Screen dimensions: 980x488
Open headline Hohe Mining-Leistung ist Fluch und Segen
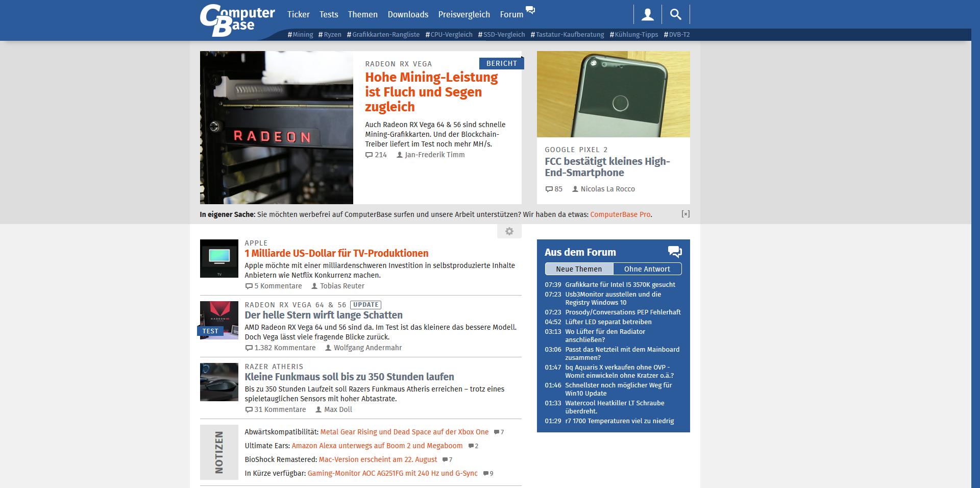(x=431, y=92)
